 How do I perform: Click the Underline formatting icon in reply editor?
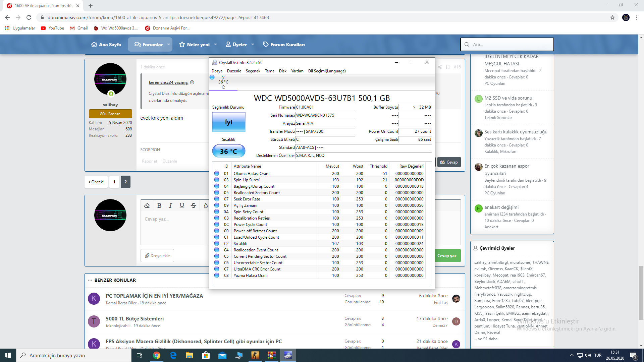182,205
